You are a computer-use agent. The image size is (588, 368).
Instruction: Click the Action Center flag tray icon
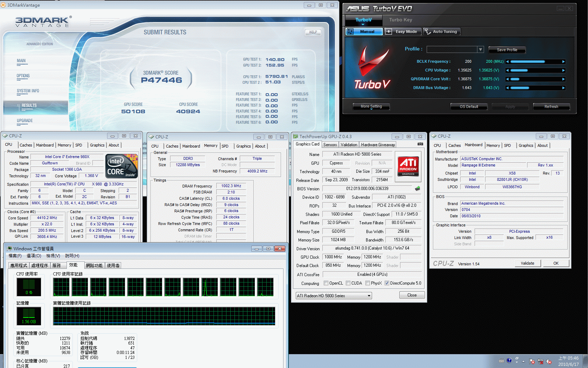click(x=532, y=361)
